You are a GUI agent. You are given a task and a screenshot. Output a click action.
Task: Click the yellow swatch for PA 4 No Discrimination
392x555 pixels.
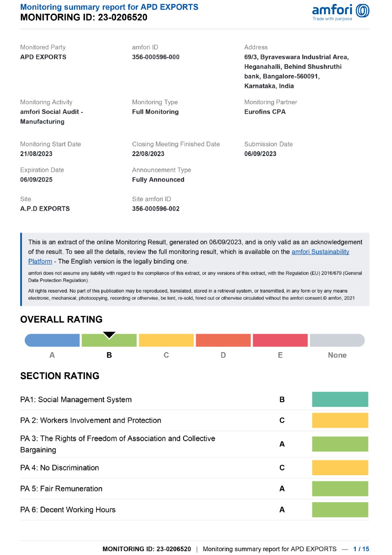click(x=340, y=468)
